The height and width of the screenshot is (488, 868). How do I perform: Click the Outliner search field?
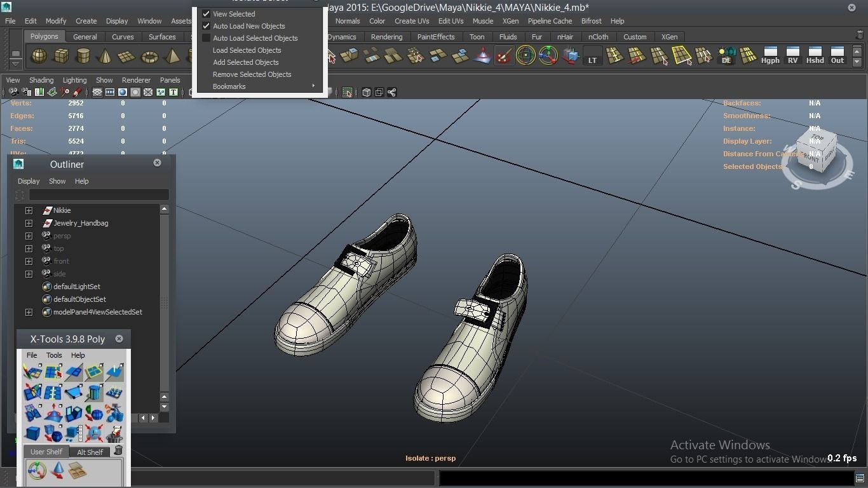click(x=99, y=195)
